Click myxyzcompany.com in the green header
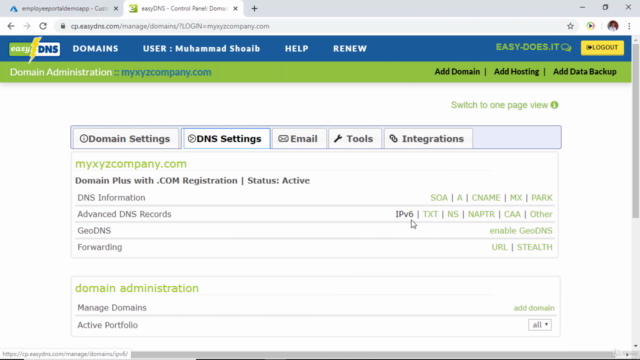 tap(166, 72)
